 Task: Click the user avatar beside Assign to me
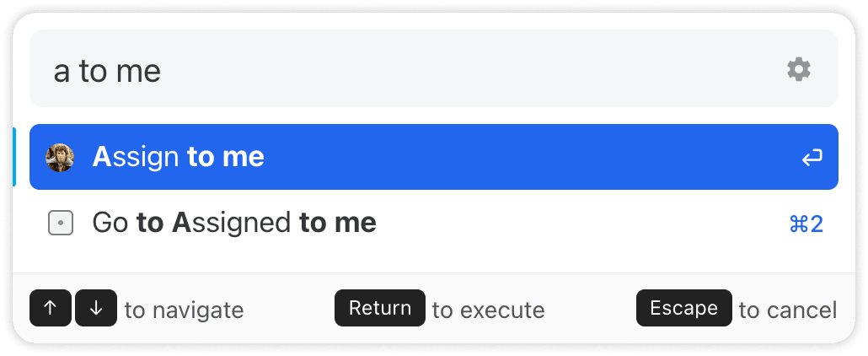[60, 157]
